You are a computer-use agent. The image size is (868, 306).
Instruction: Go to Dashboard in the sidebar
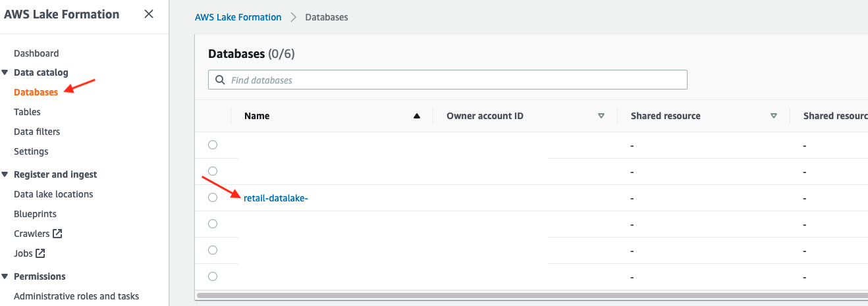36,53
